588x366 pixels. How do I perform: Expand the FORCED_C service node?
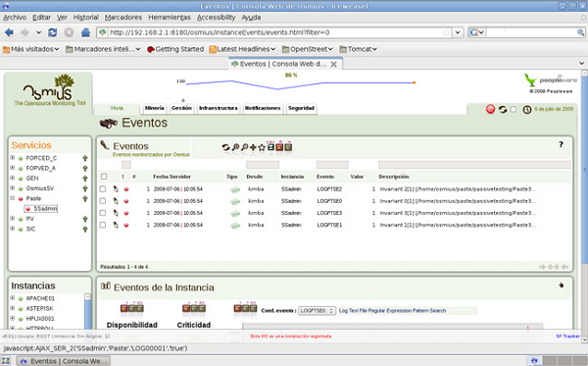[x=13, y=158]
